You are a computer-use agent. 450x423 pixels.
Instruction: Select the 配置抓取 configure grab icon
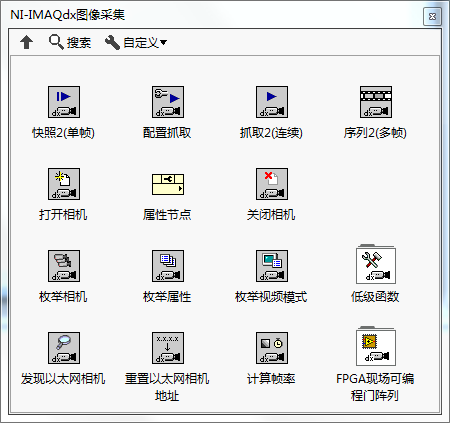(x=168, y=102)
